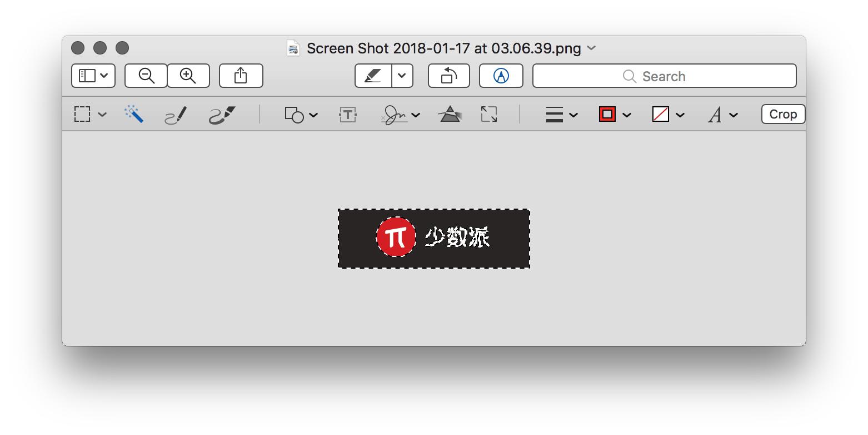The height and width of the screenshot is (435, 868).
Task: Zoom in on the image
Action: (188, 76)
